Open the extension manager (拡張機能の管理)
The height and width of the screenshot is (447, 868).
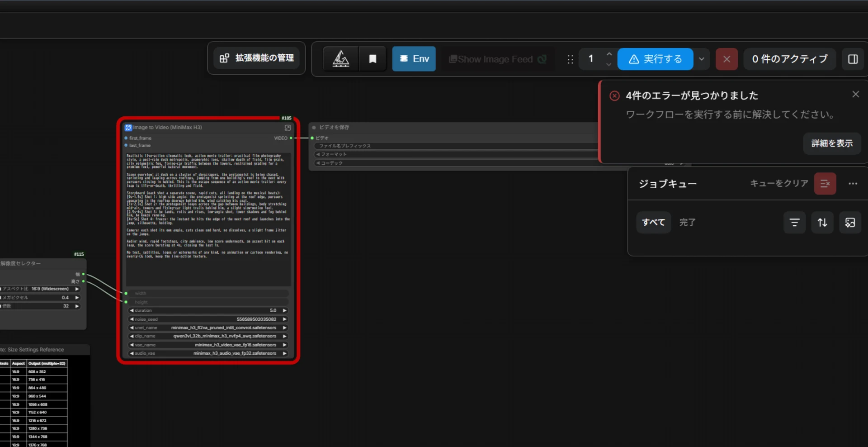pyautogui.click(x=256, y=58)
